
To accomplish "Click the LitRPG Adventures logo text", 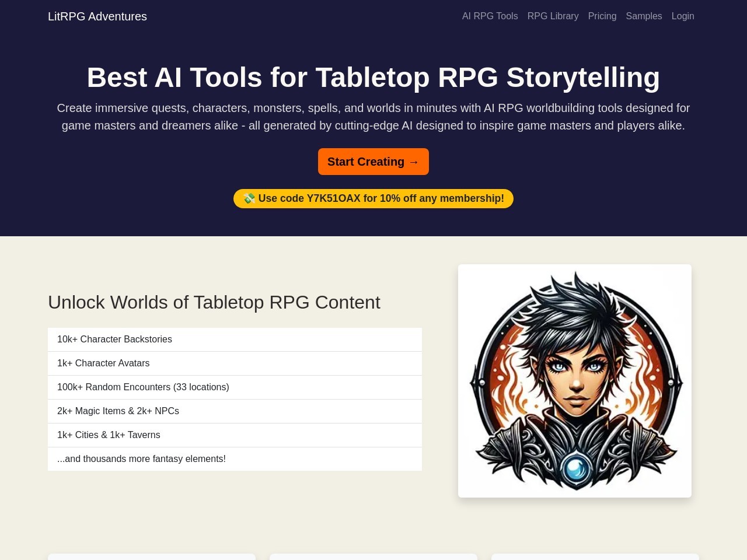I will [x=97, y=16].
